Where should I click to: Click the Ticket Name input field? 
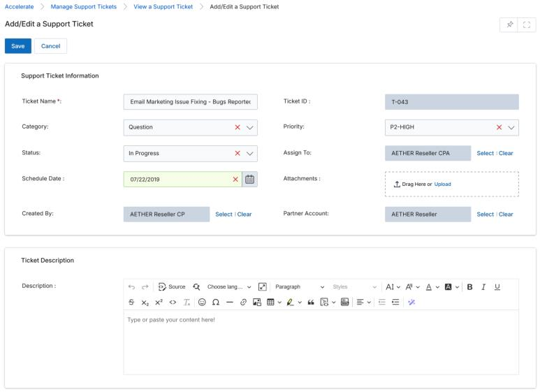(x=191, y=102)
